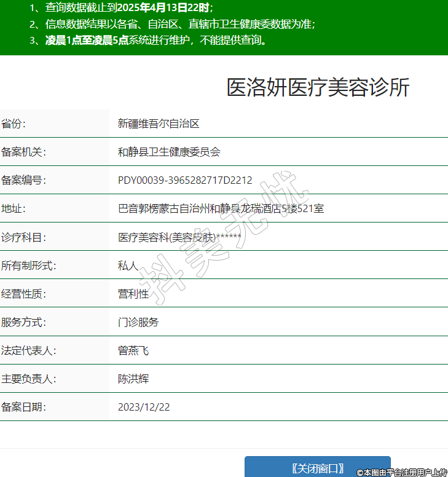
Task: Click the registration number PDY00039-3965282717D2212
Action: pyautogui.click(x=185, y=180)
